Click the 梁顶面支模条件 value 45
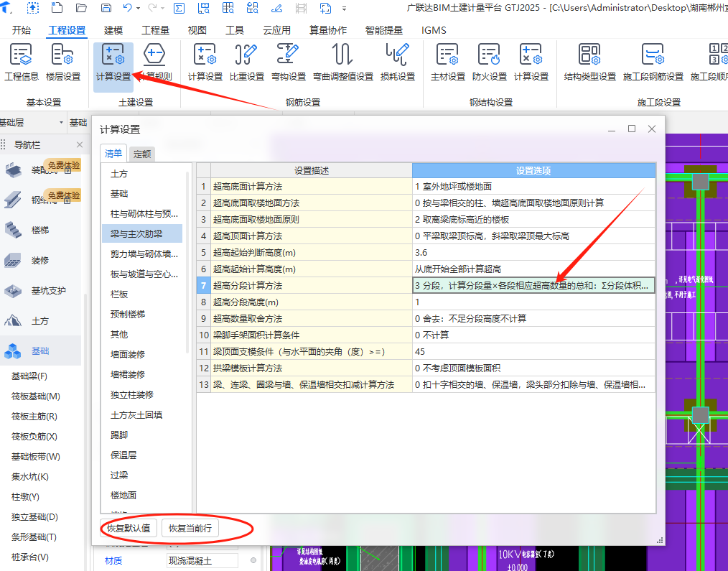Viewport: 728px width, 571px height. (533, 352)
